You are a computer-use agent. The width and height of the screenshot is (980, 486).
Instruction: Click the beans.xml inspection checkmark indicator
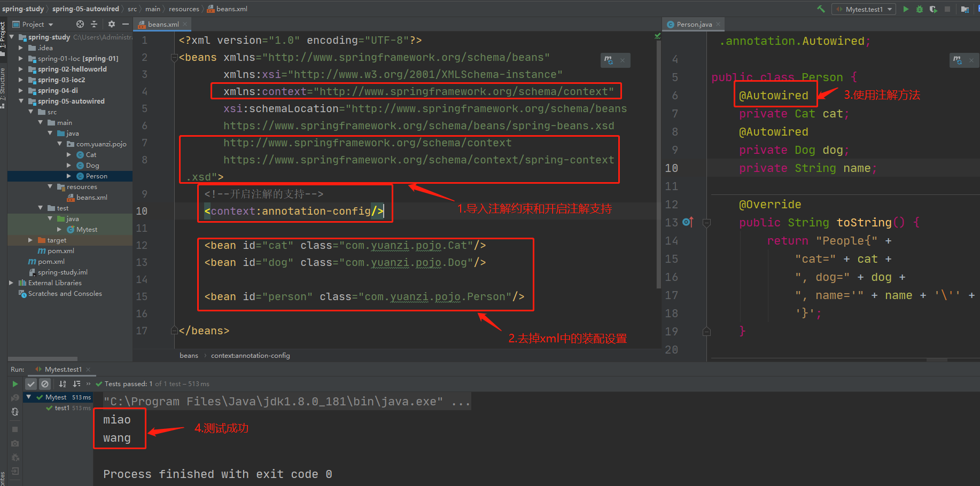click(658, 36)
